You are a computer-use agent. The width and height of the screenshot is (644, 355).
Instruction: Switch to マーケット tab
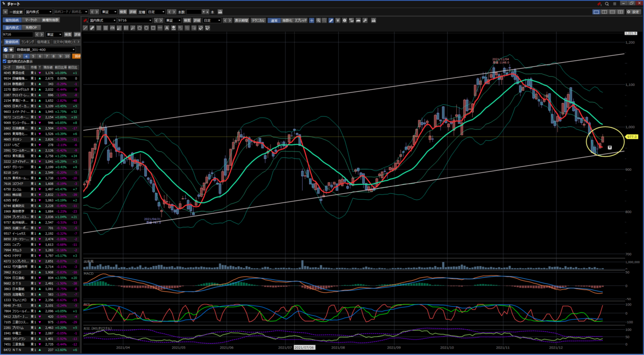(31, 20)
